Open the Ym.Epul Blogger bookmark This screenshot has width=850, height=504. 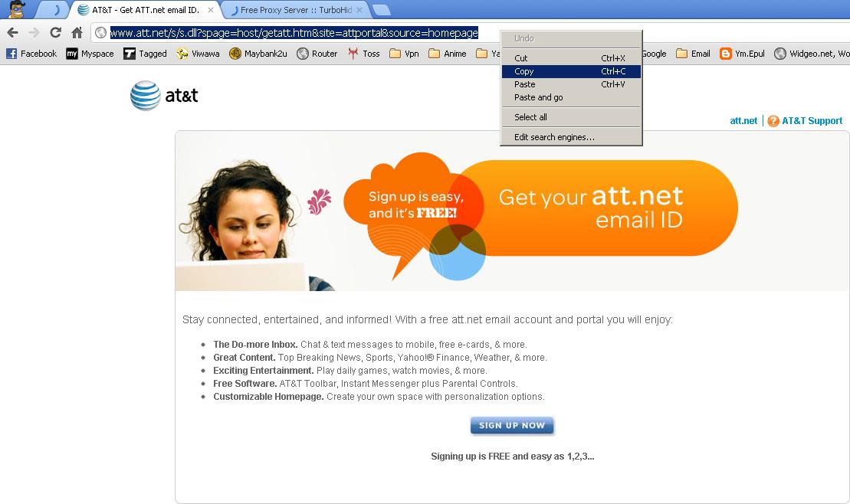point(742,54)
